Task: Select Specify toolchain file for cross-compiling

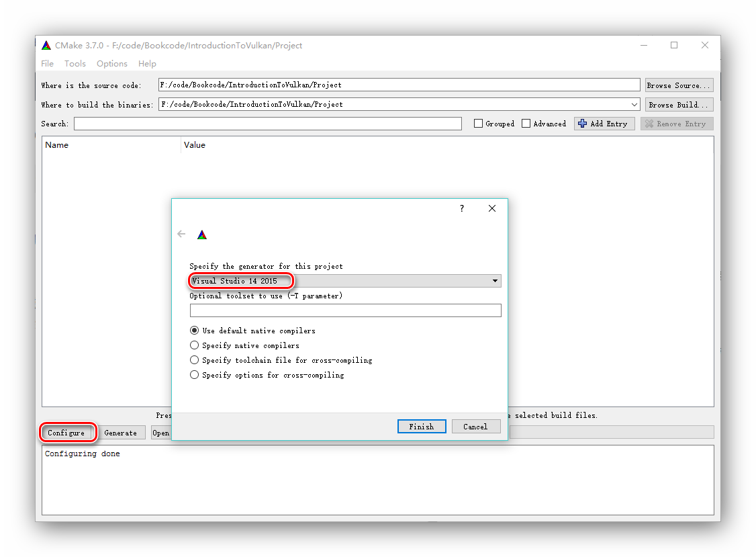Action: 194,360
